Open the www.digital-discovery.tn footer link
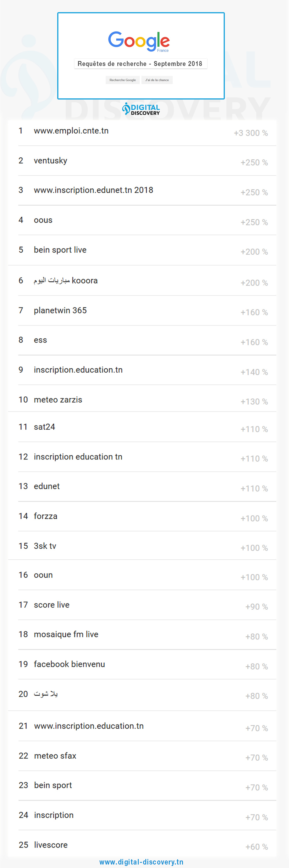Image resolution: width=289 pixels, height=868 pixels. [x=141, y=862]
